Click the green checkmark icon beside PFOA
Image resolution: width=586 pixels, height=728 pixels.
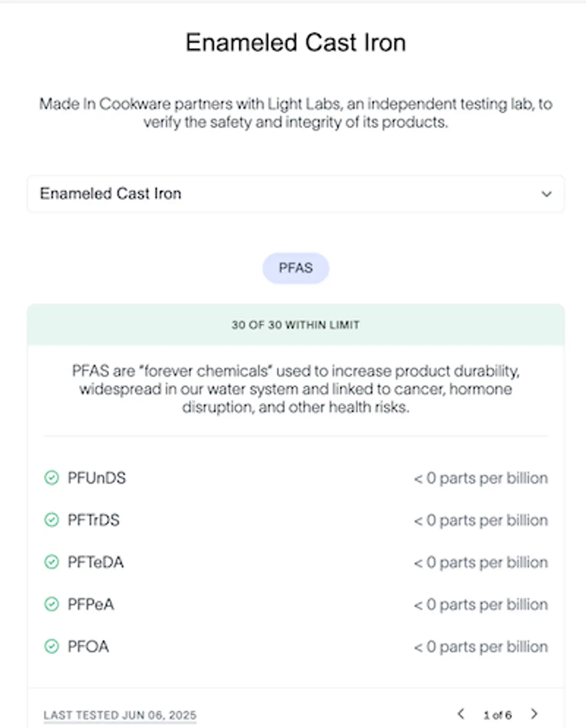click(51, 646)
